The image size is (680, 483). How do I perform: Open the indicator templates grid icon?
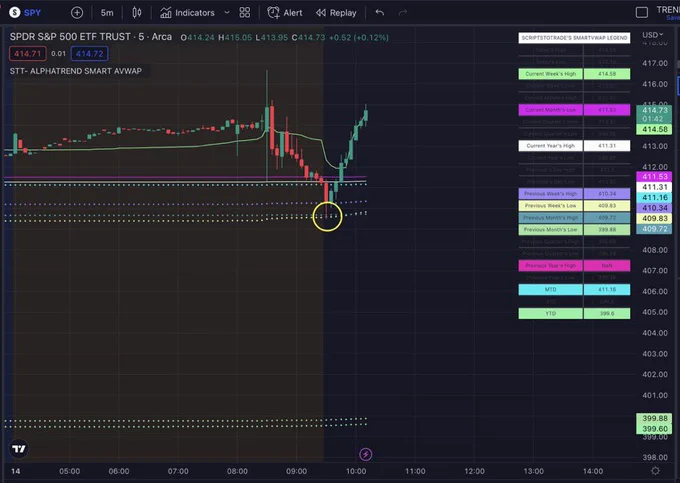click(245, 13)
